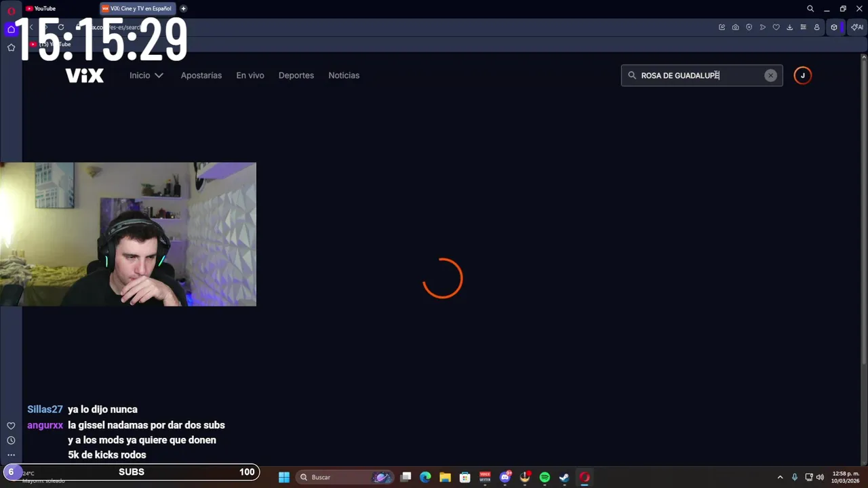This screenshot has width=868, height=488.
Task: Expand the Inicio dropdown menu
Action: coord(146,75)
